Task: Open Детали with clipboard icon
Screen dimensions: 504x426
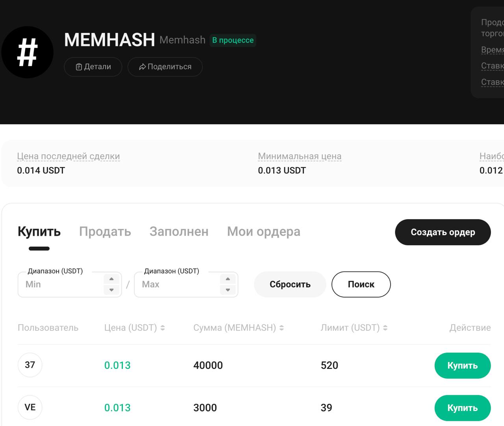Action: (x=93, y=67)
